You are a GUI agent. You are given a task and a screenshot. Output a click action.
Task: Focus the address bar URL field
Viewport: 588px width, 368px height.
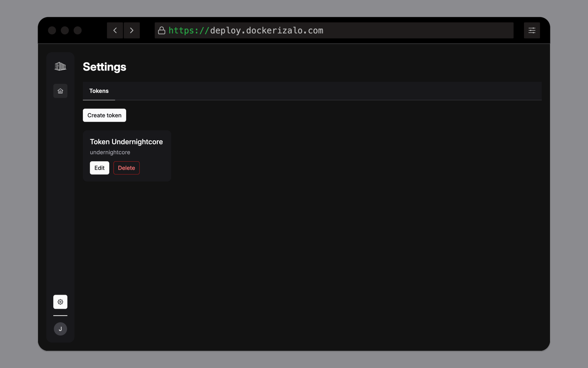coord(334,30)
